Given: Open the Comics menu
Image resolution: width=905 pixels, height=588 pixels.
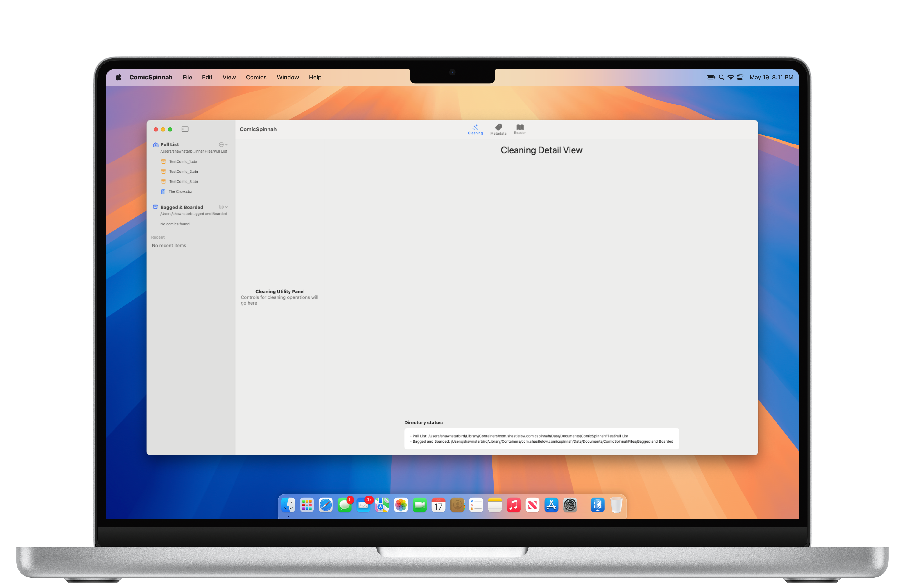Looking at the screenshot, I should [256, 77].
